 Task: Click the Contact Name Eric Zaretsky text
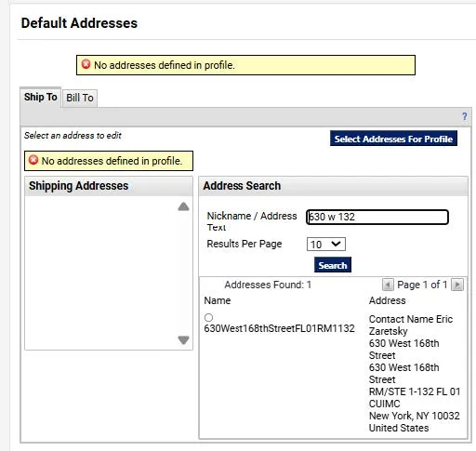pyautogui.click(x=411, y=325)
